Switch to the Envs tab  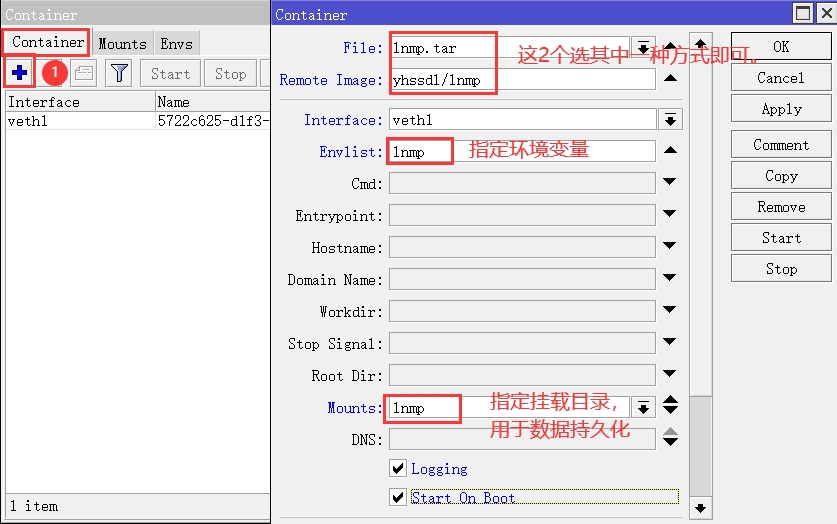176,44
